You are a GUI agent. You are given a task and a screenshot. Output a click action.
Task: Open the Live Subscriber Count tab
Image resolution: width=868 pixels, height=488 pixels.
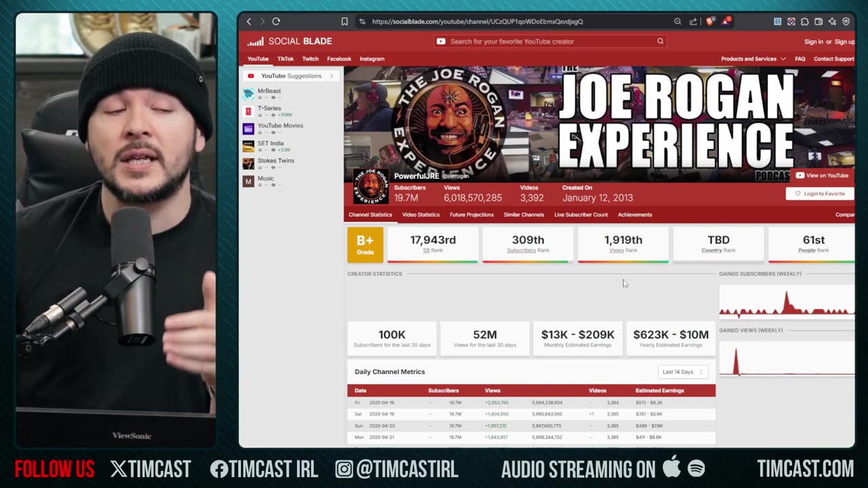tap(580, 215)
